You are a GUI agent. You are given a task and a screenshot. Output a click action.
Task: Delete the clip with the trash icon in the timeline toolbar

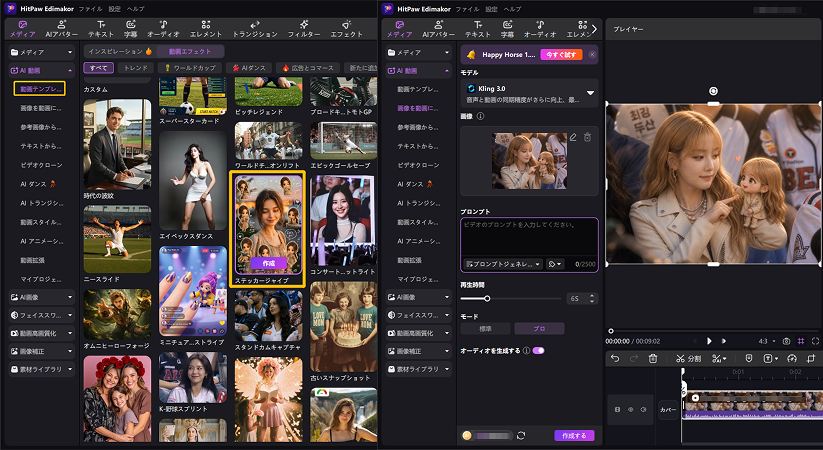point(653,359)
